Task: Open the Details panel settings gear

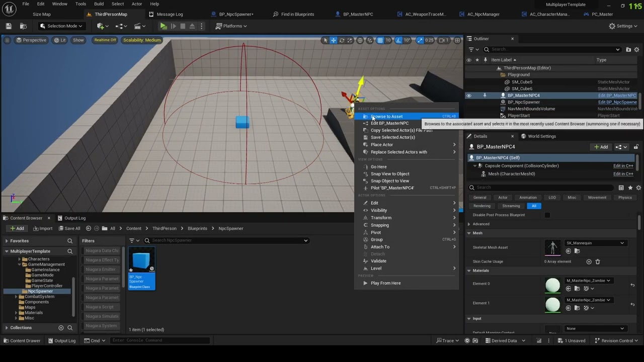Action: point(638,188)
